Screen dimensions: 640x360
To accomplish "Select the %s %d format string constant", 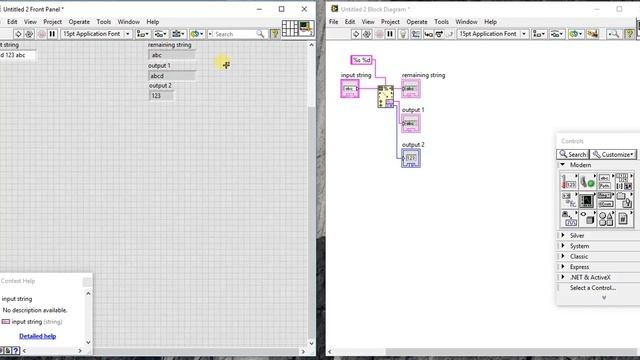I will (x=361, y=60).
